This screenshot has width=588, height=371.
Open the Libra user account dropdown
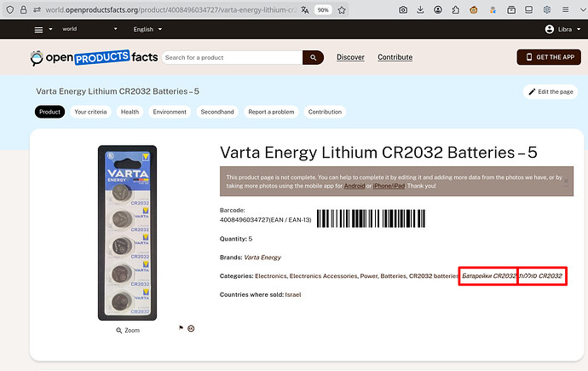[562, 29]
